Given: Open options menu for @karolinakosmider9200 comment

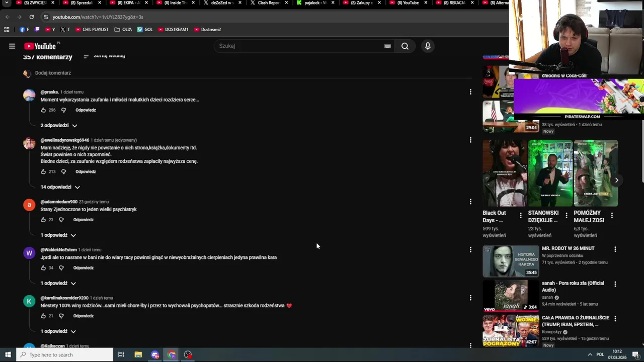Looking at the screenshot, I should point(470,298).
